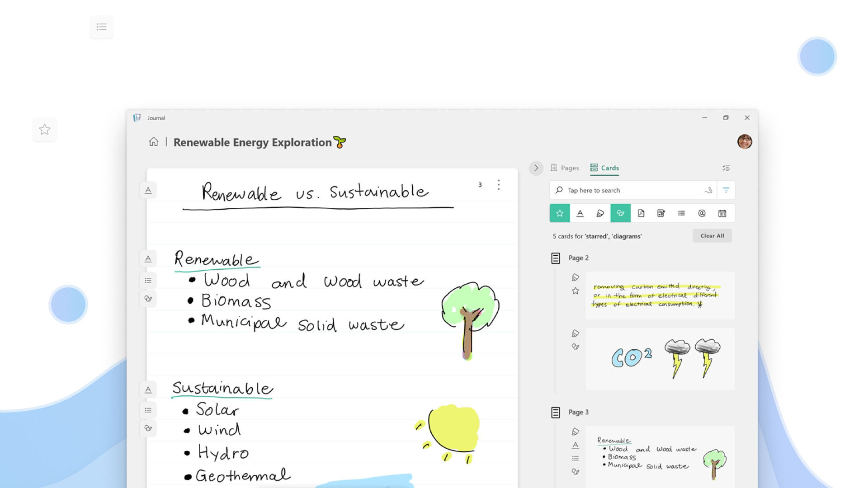
Task: Toggle the diagrams/drawings filter
Action: pos(620,213)
